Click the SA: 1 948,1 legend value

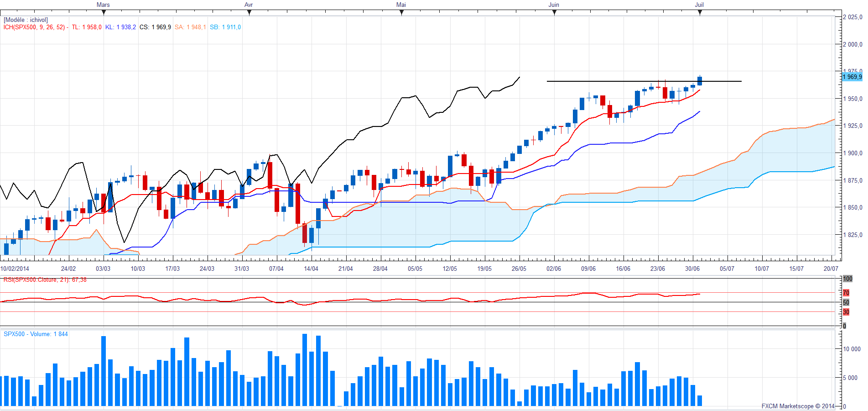pyautogui.click(x=190, y=27)
